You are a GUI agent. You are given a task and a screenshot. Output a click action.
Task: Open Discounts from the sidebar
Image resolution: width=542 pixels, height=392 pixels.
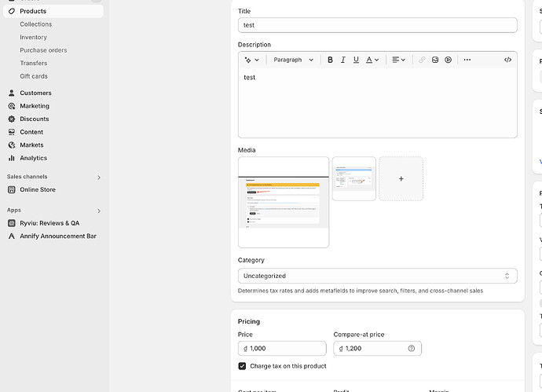click(x=34, y=119)
